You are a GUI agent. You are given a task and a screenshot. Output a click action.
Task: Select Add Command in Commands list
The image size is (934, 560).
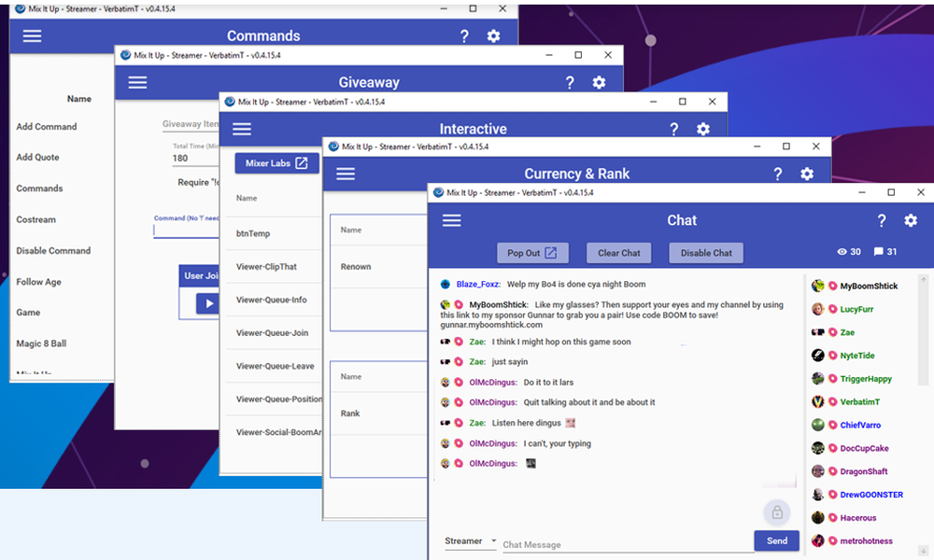(47, 127)
